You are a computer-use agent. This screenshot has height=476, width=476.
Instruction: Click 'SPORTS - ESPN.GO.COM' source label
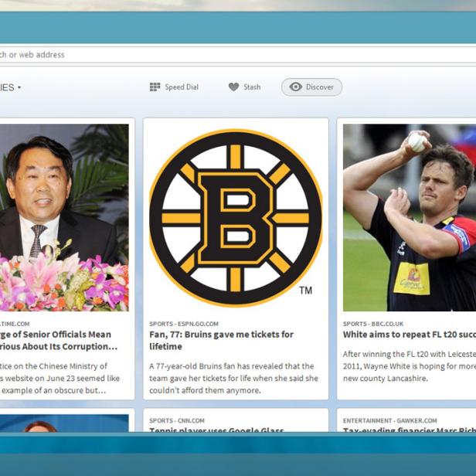tap(184, 324)
